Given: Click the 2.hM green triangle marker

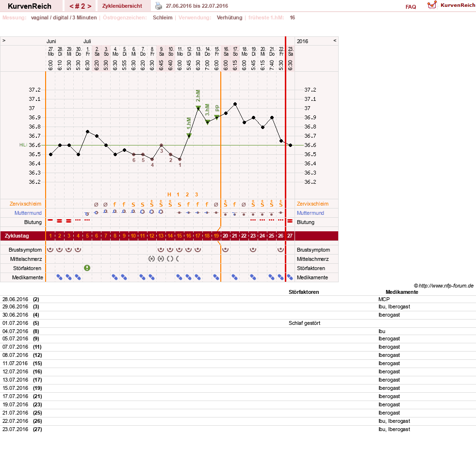Looking at the screenshot, I should [x=198, y=108].
